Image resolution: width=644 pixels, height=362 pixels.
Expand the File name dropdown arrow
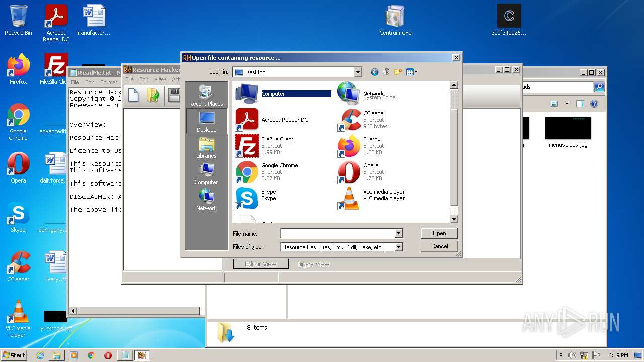click(398, 233)
